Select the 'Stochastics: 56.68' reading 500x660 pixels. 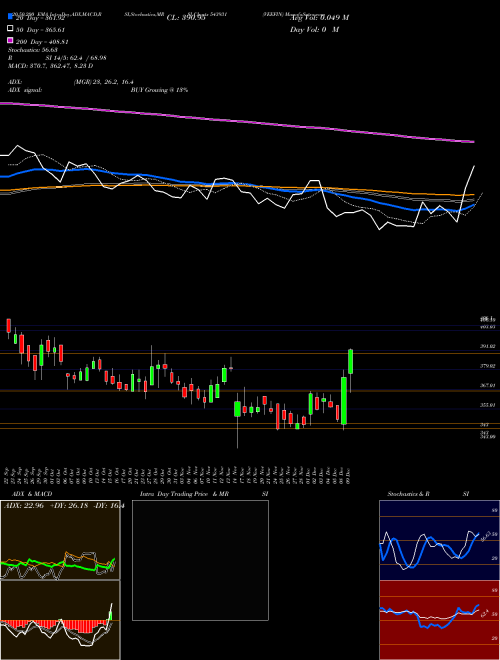31,50
